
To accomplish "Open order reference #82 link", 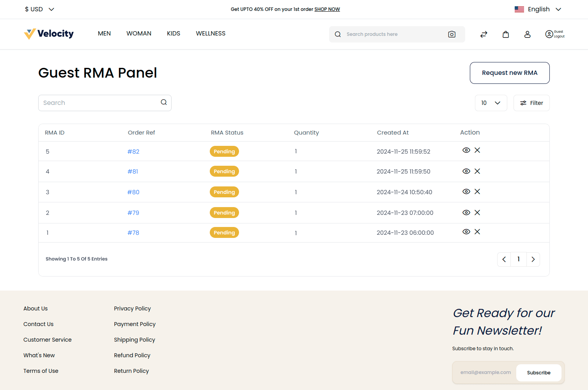I will (x=133, y=152).
